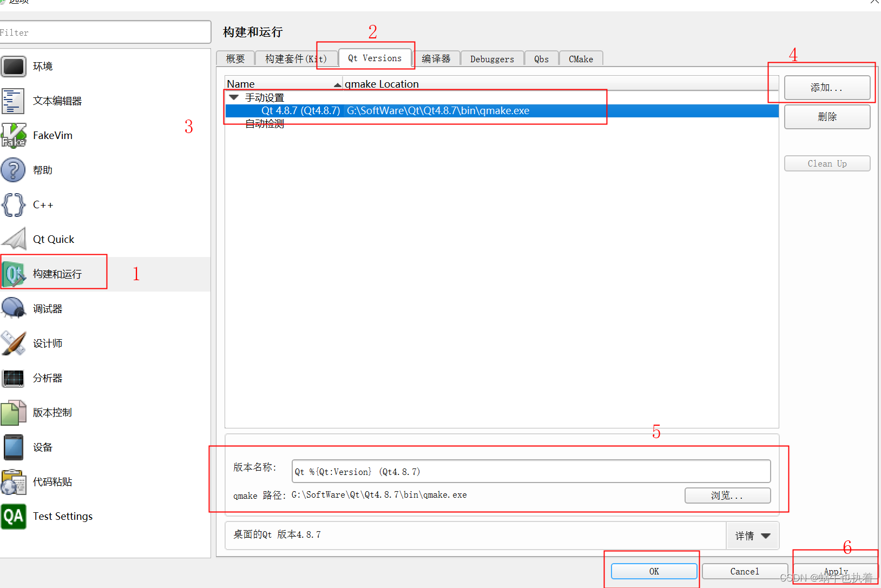This screenshot has height=588, width=881.
Task: Click the qmake Location column header
Action: 561,84
